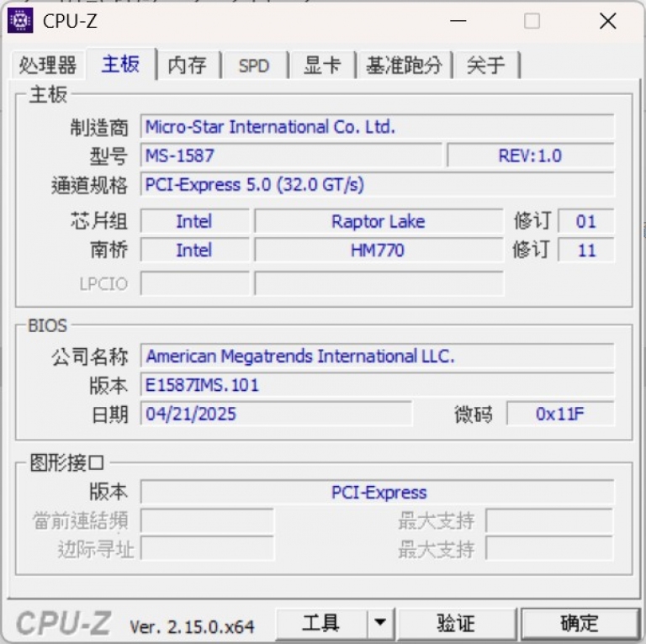Minimize the CPU-Z window

coord(458,20)
